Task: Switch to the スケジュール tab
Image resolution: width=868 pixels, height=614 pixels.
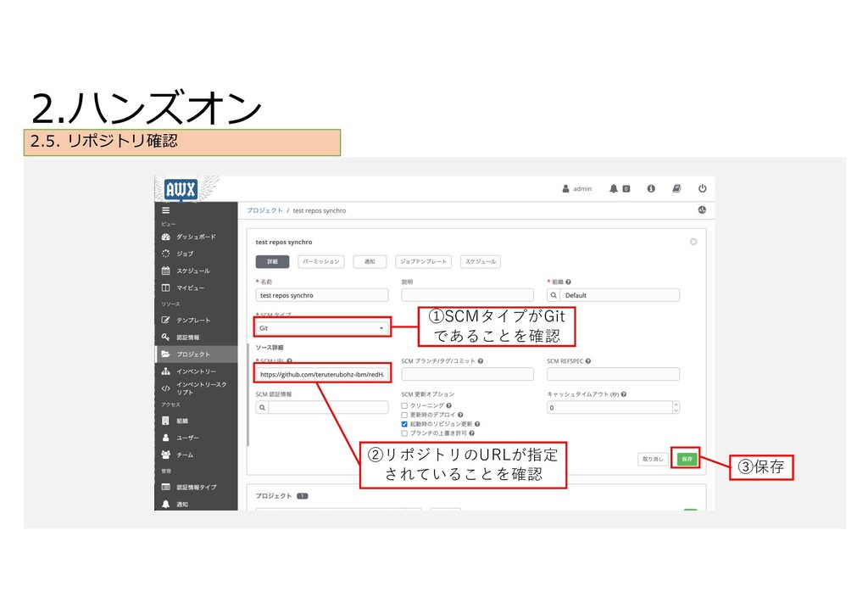Action: point(481,261)
